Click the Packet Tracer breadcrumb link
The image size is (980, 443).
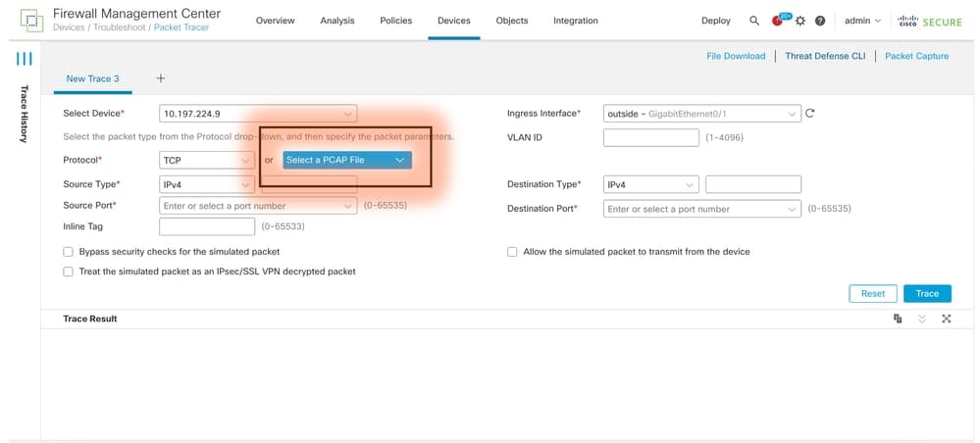point(181,27)
